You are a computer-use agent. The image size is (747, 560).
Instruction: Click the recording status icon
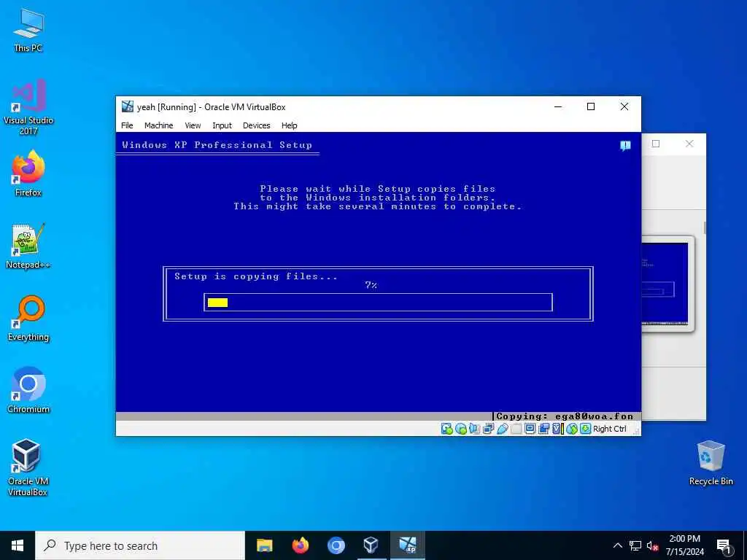(543, 429)
